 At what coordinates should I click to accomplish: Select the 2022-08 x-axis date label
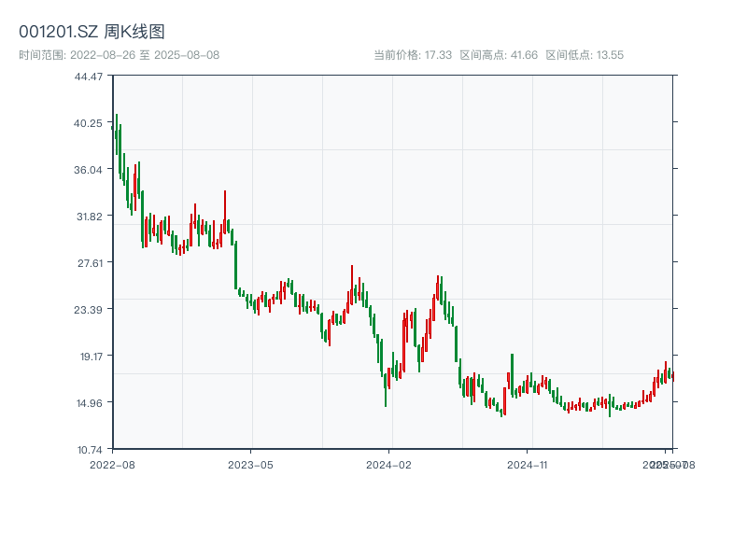click(112, 464)
